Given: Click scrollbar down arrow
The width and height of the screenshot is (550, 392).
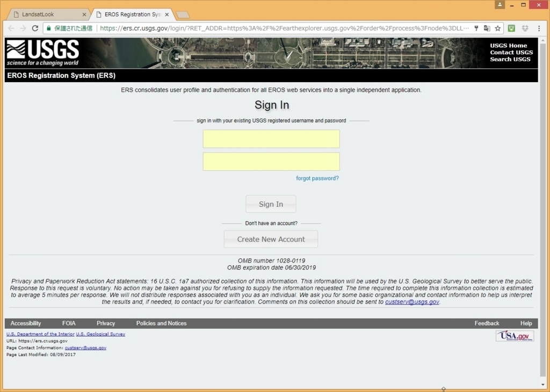Looking at the screenshot, I should point(542,384).
